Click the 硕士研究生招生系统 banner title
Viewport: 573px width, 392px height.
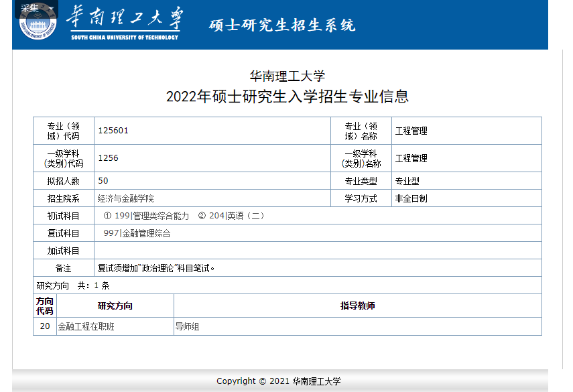(282, 25)
